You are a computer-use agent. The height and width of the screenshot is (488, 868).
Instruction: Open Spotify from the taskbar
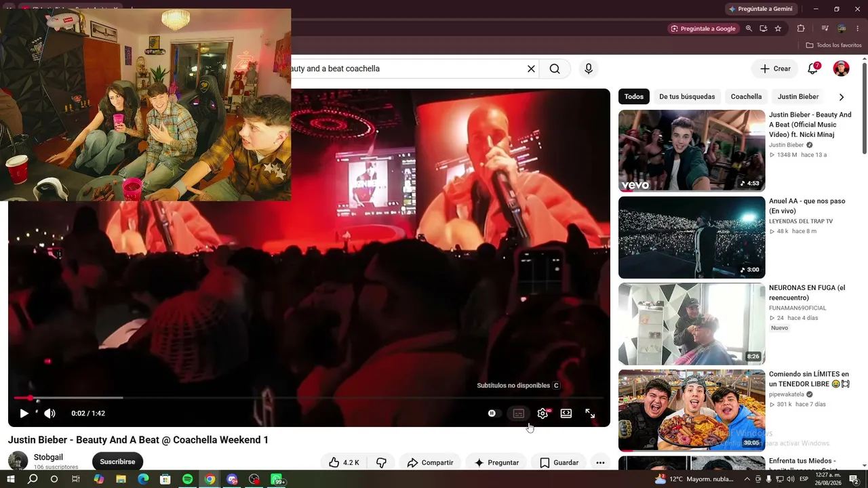tap(187, 479)
